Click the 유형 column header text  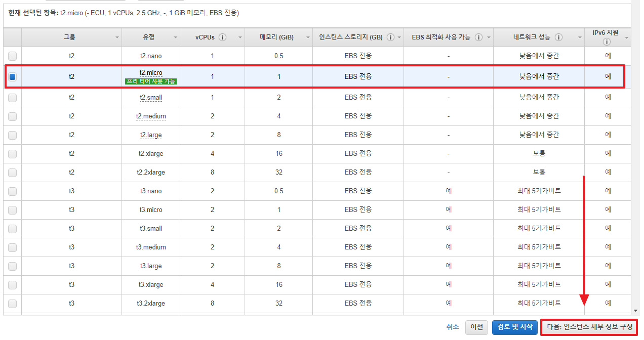tap(149, 37)
